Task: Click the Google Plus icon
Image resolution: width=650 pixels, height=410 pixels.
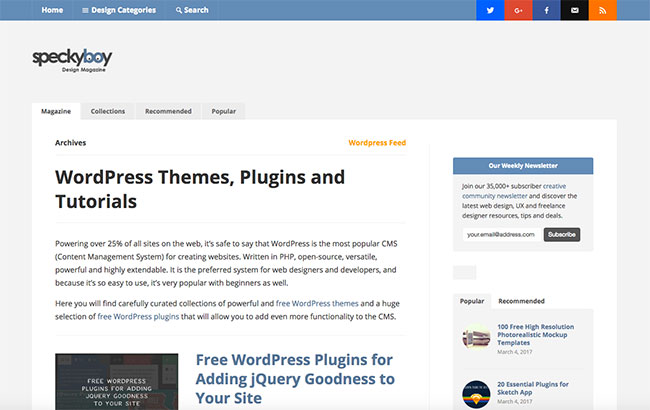Action: 518,10
